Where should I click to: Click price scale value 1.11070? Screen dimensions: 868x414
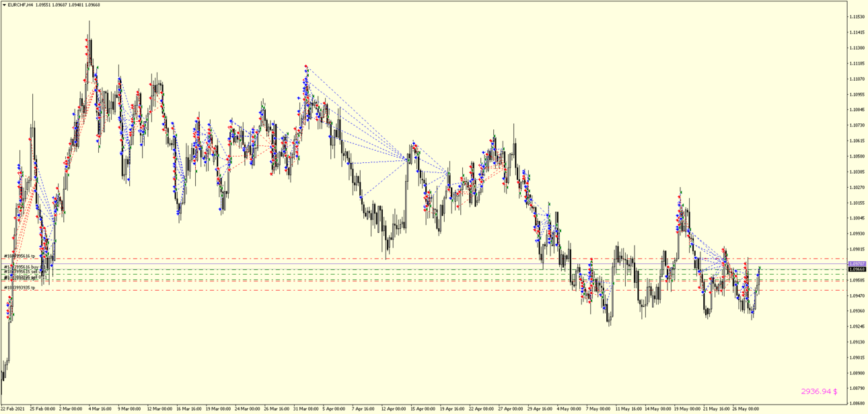click(x=857, y=79)
